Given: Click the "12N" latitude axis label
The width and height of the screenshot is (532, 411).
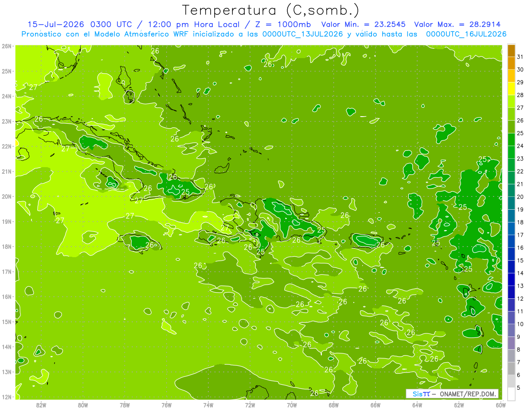Looking at the screenshot, I should pyautogui.click(x=7, y=397).
